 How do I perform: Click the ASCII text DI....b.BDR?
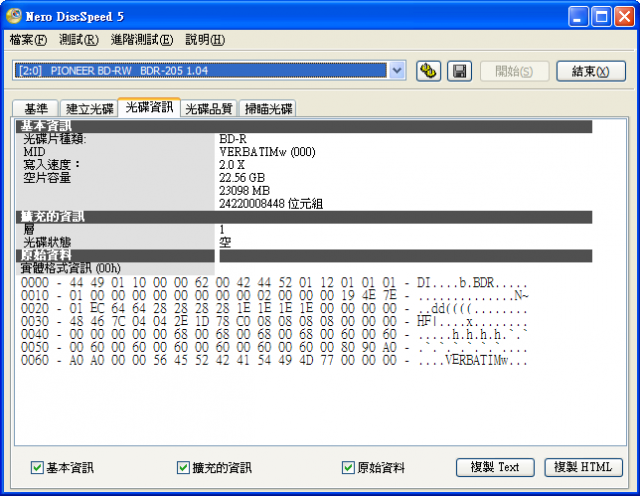(x=456, y=282)
